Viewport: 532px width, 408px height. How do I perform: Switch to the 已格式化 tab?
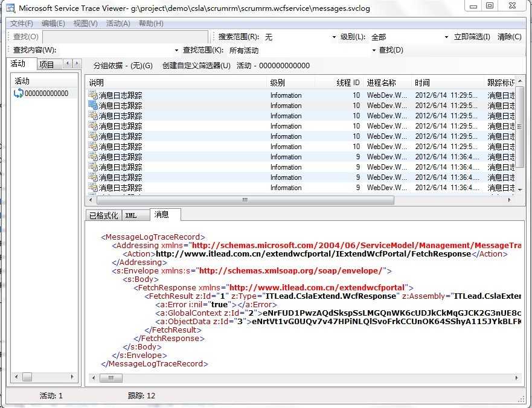click(103, 215)
